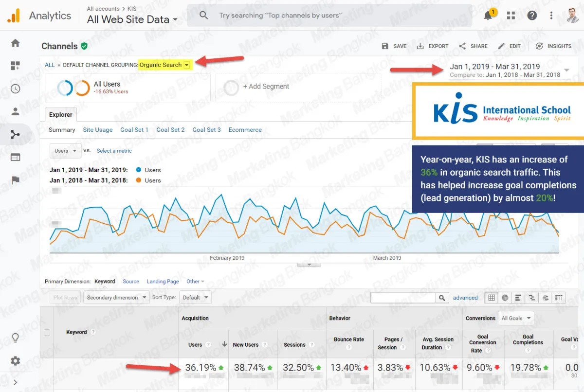
Task: Open the All Web Site Data view selector
Action: tap(132, 20)
